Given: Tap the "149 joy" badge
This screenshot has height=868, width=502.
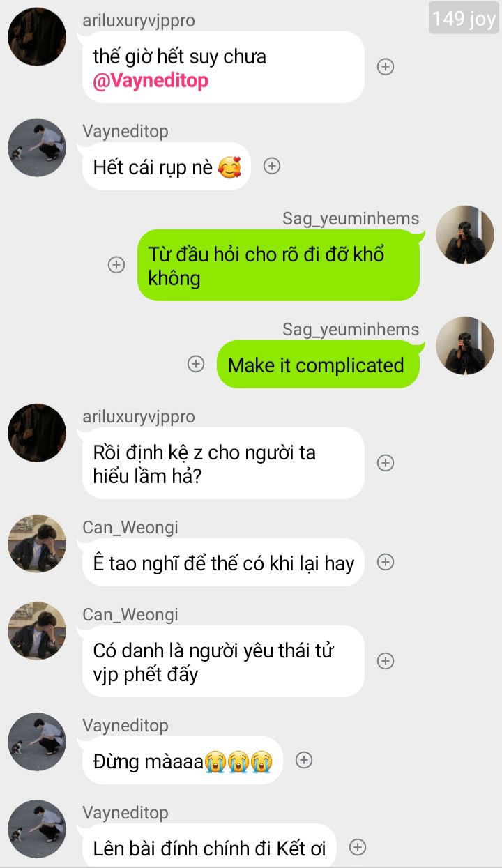Looking at the screenshot, I should click(x=464, y=18).
